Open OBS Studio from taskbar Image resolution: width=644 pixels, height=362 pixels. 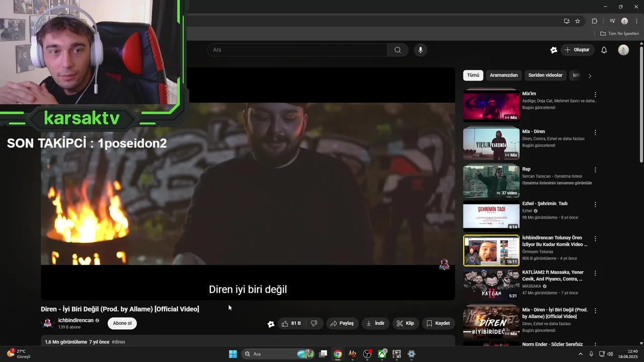[x=367, y=354]
